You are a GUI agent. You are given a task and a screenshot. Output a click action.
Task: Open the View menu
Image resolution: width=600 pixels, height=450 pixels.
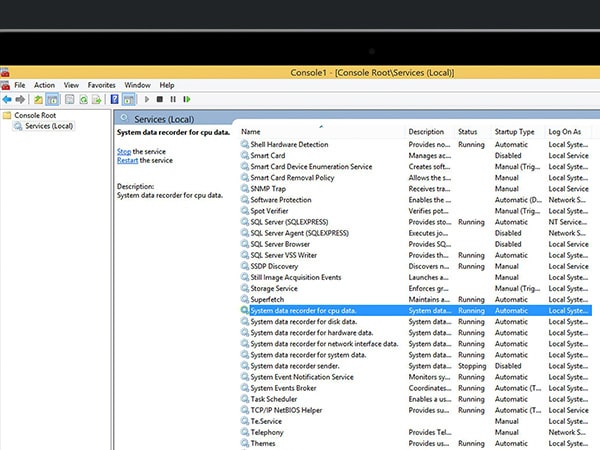coord(71,85)
